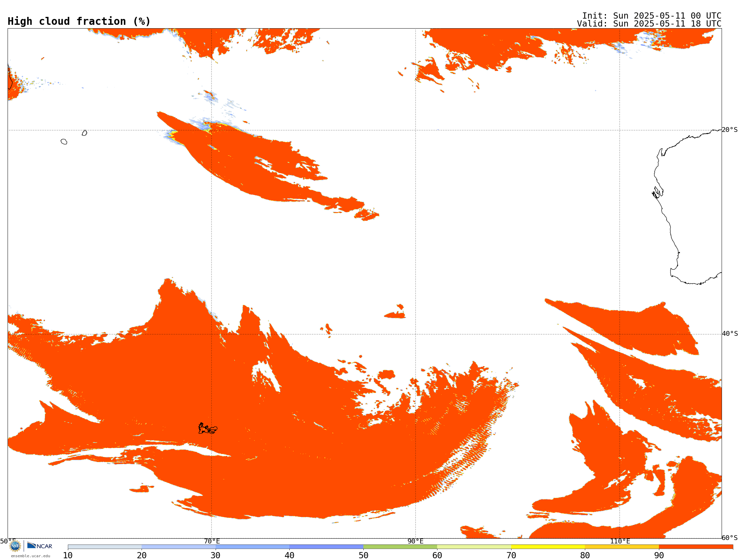
Task: Click the colorbar tick label 90
Action: (x=659, y=556)
